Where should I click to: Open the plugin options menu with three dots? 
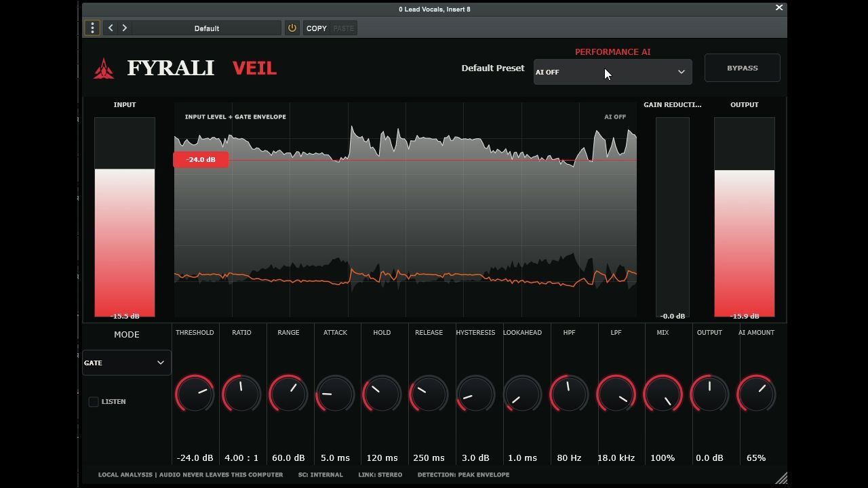[x=92, y=28]
